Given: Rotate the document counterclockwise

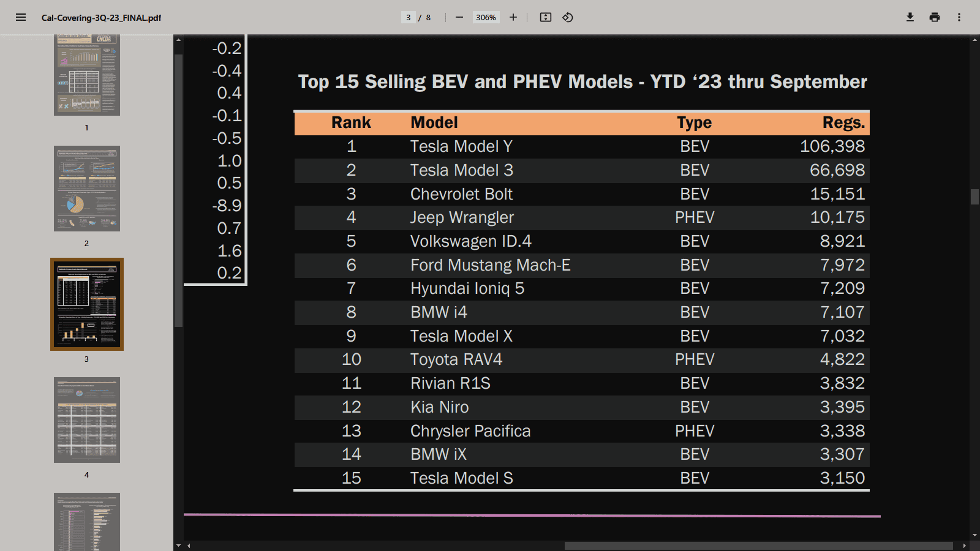Looking at the screenshot, I should [x=568, y=17].
